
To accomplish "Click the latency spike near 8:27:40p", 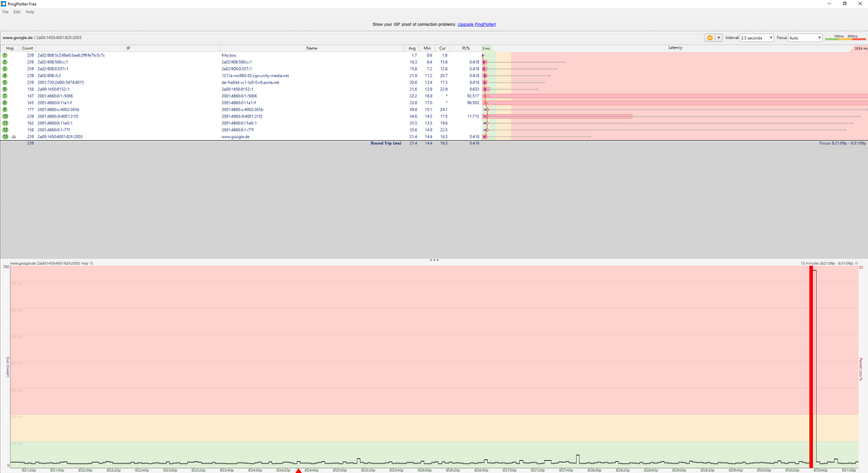I will point(578,459).
